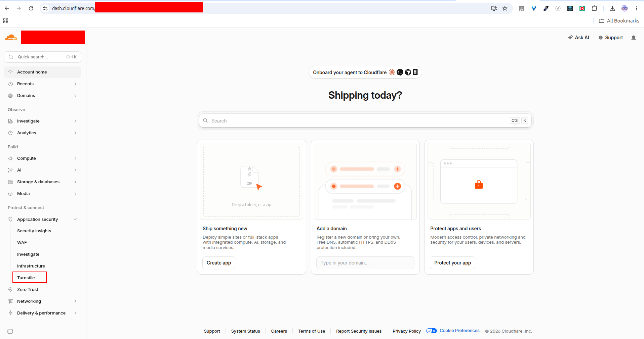Open Security insights submenu item
The image size is (644, 339).
(34, 231)
